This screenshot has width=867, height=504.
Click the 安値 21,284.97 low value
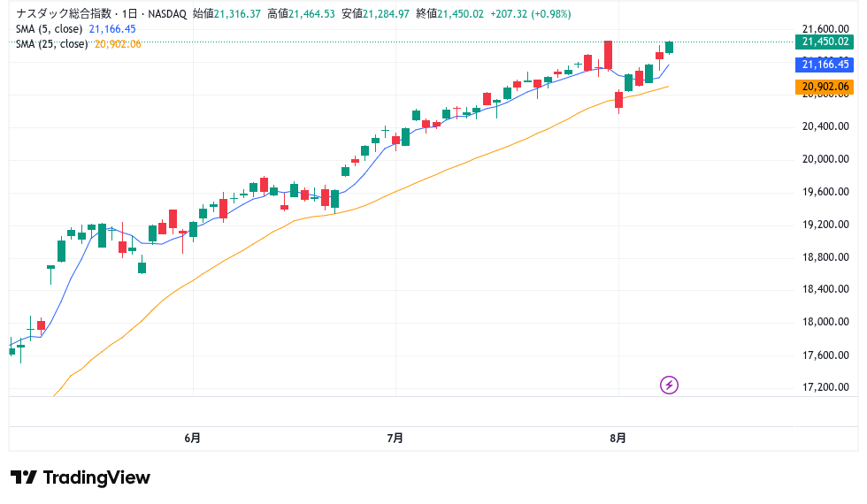click(375, 14)
